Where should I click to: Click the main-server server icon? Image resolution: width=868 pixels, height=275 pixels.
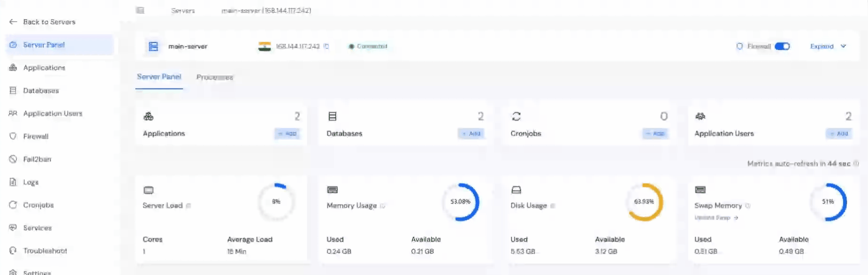point(153,46)
